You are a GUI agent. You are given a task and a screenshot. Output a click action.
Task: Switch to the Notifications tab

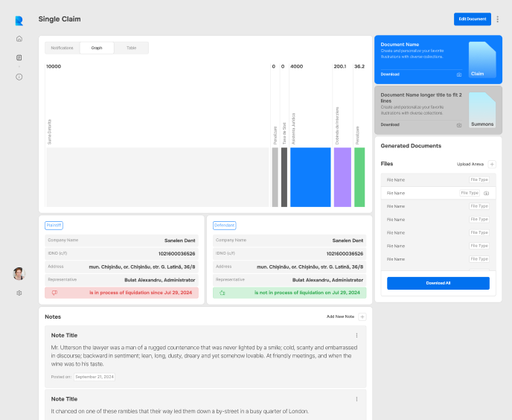62,48
